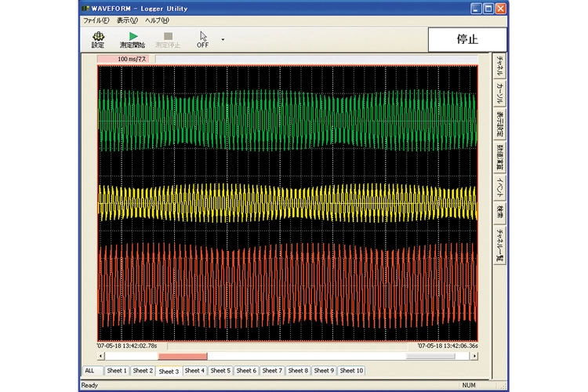
Task: Toggle the OFF cursor pointer tool
Action: click(x=203, y=39)
